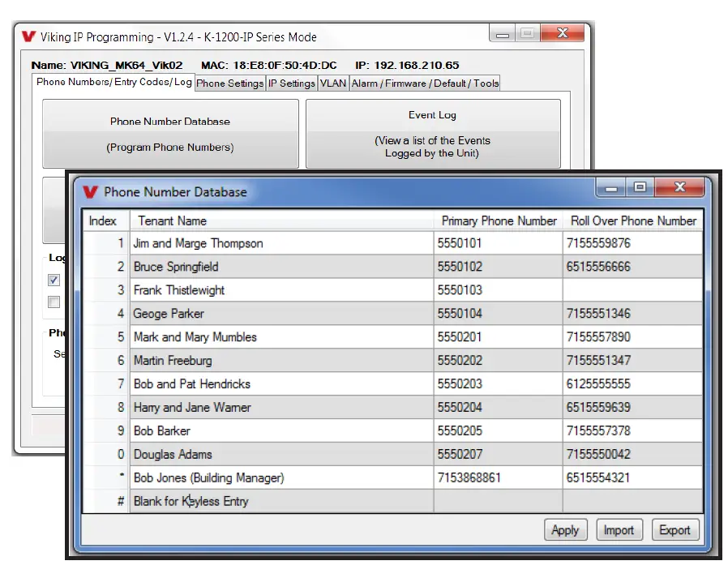Image resolution: width=728 pixels, height=578 pixels.
Task: Click the empty primary number cell for Blank for Keyless Entry
Action: pos(499,501)
